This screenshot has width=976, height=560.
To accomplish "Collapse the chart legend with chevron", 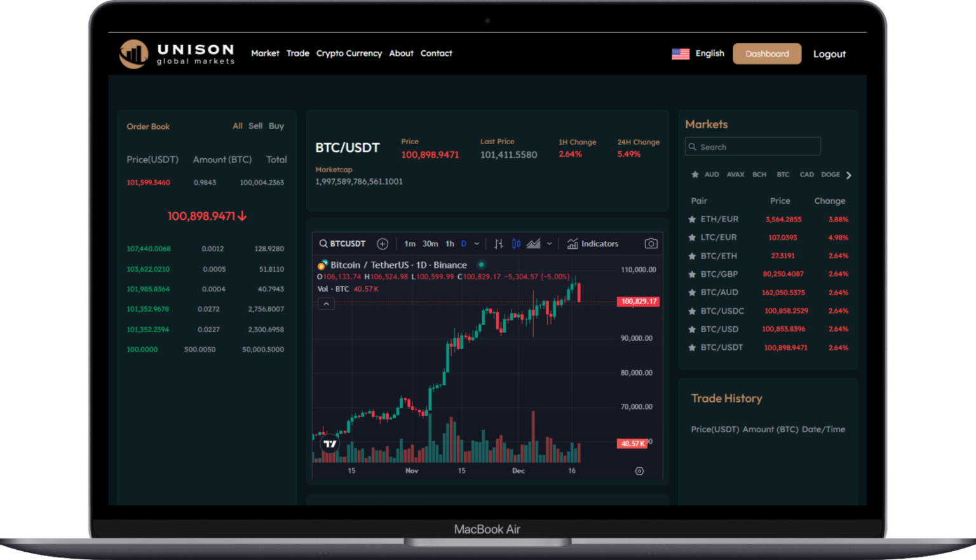I will point(326,304).
